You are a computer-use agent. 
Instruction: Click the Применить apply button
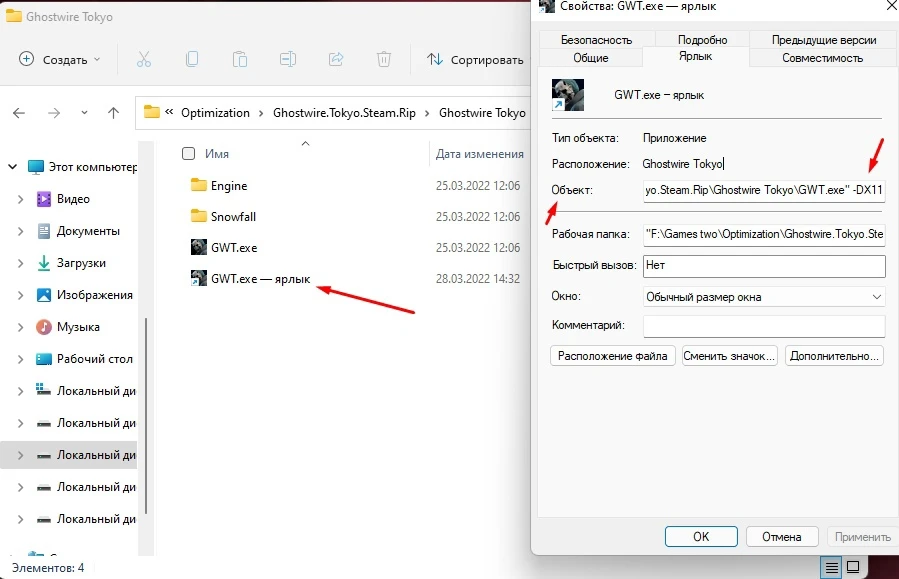coord(862,537)
